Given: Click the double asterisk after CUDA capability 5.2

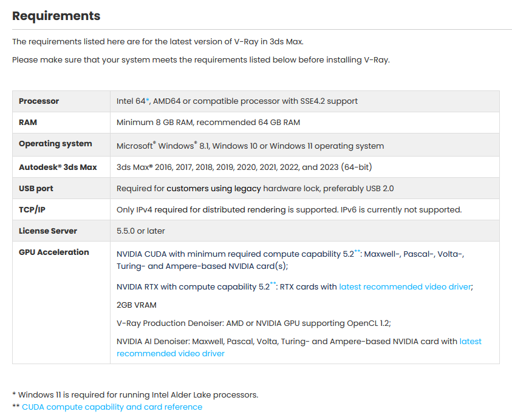Looking at the screenshot, I should [x=357, y=252].
